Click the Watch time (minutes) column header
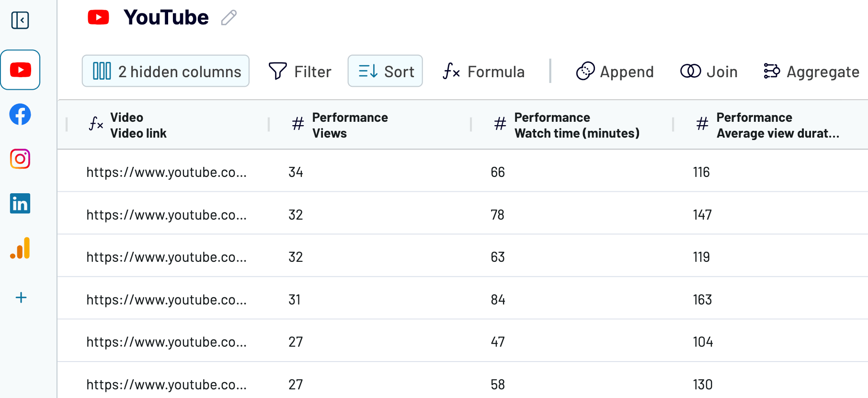This screenshot has width=868, height=398. [572, 125]
